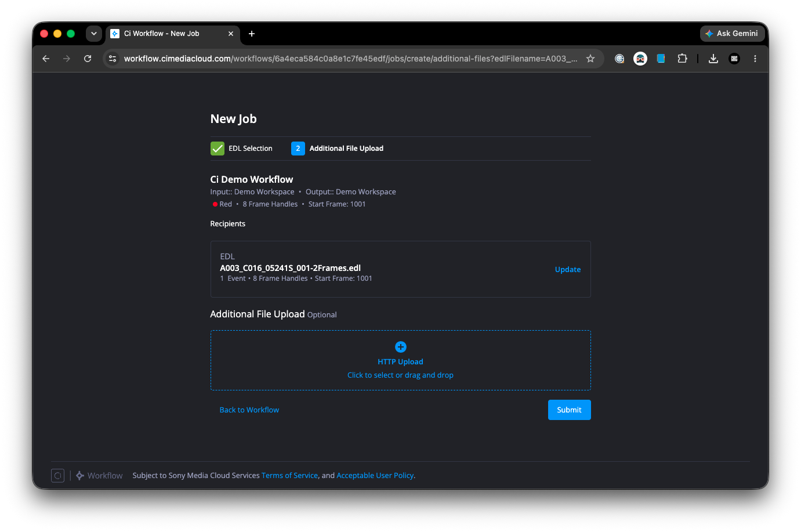
Task: Click the Ask Gemini button
Action: 731,34
